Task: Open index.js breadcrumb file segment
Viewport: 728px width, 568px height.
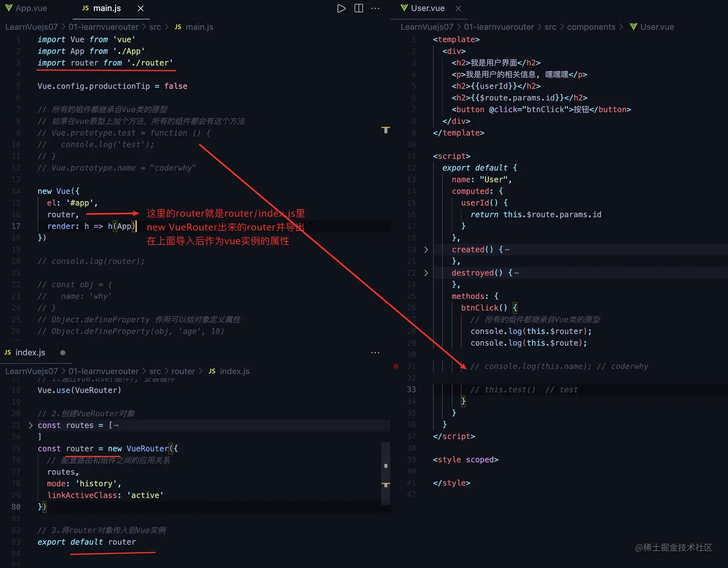Action: tap(229, 371)
